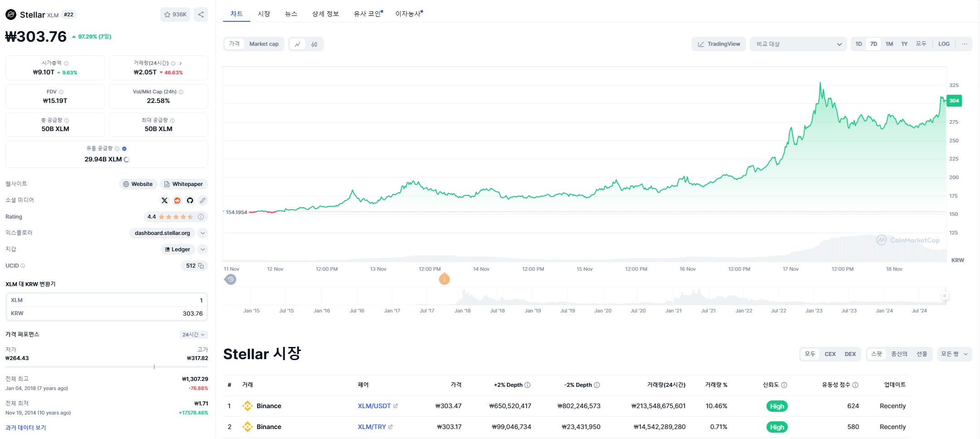Click the info icon next to FDV

[61, 92]
